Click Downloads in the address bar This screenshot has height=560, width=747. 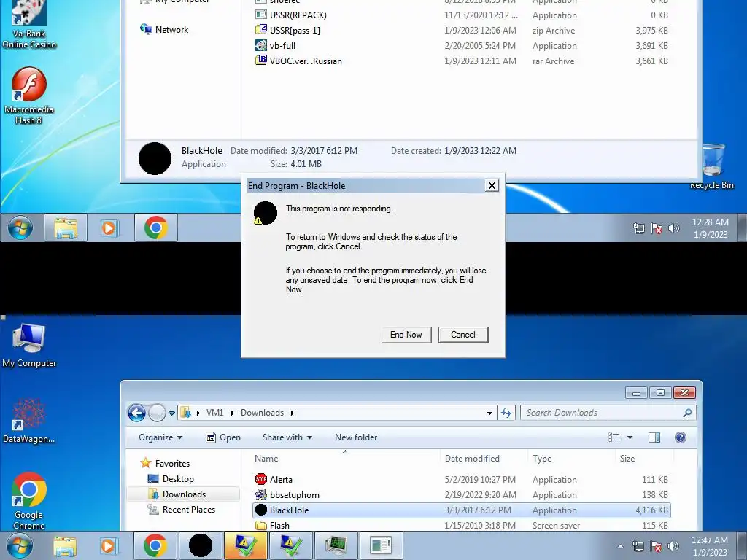[x=262, y=413]
